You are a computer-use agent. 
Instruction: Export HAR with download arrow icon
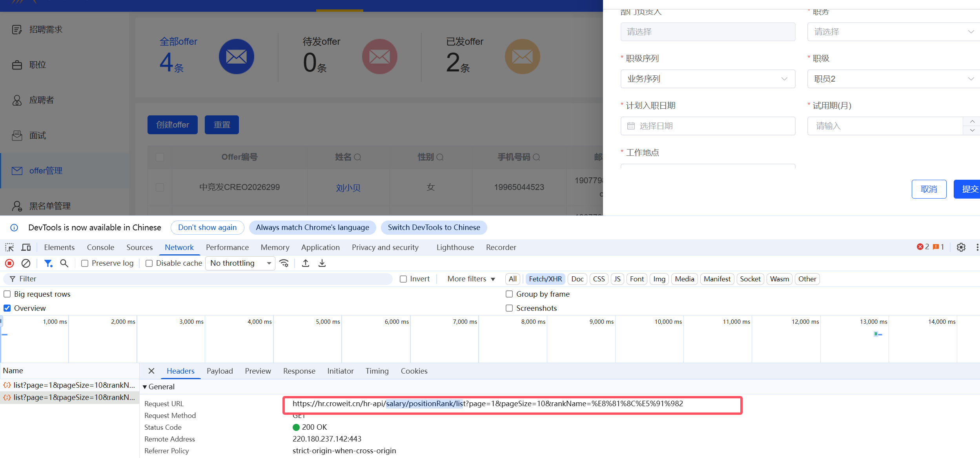tap(322, 263)
